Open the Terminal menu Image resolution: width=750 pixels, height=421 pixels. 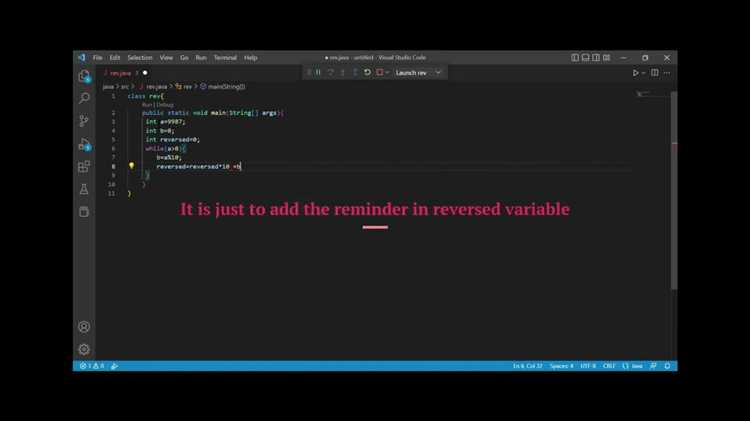click(x=225, y=57)
